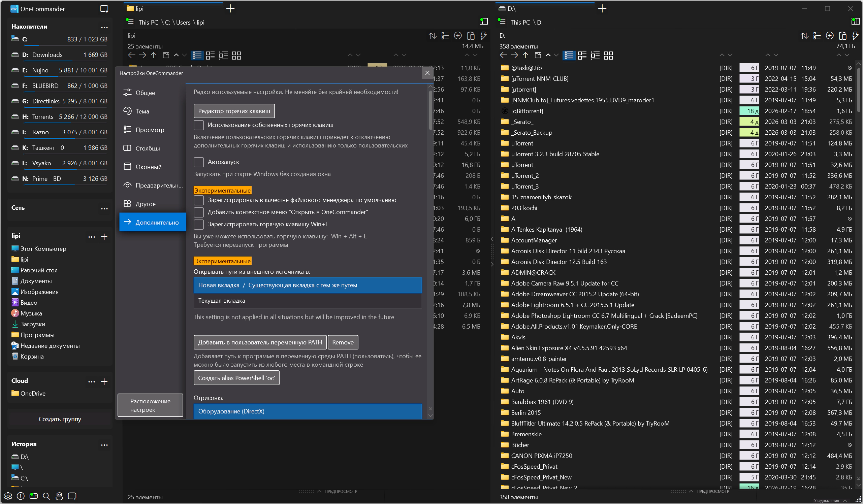Click the sort arrows icon in D: pane

(804, 36)
